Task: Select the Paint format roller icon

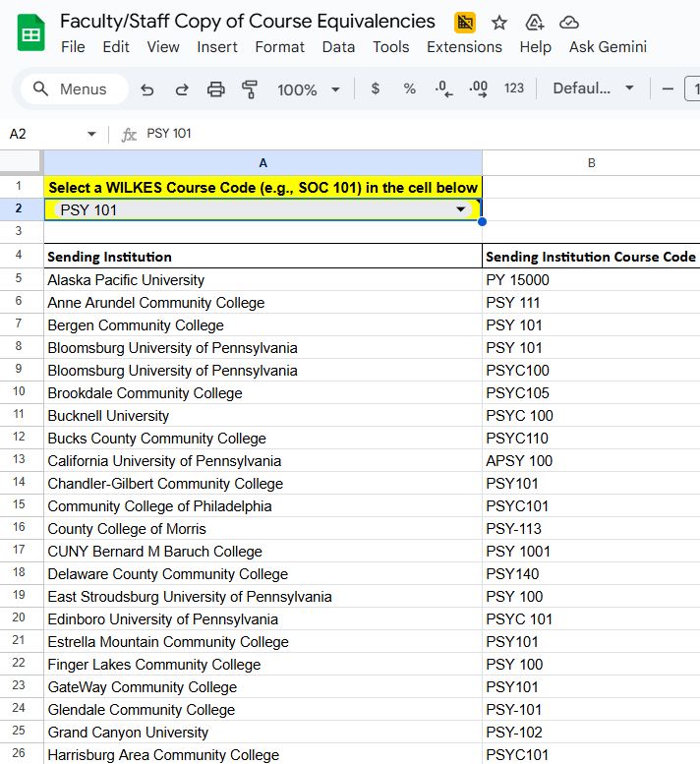Action: click(x=250, y=89)
